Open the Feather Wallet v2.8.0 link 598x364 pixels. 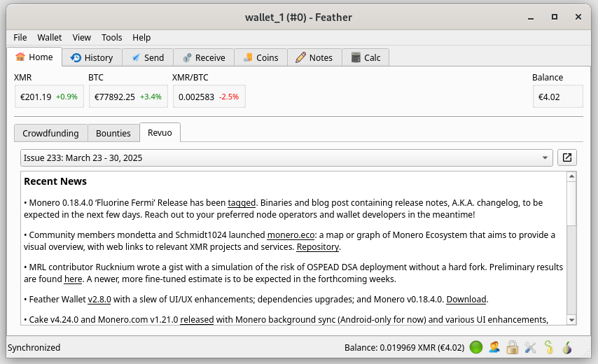pos(99,299)
